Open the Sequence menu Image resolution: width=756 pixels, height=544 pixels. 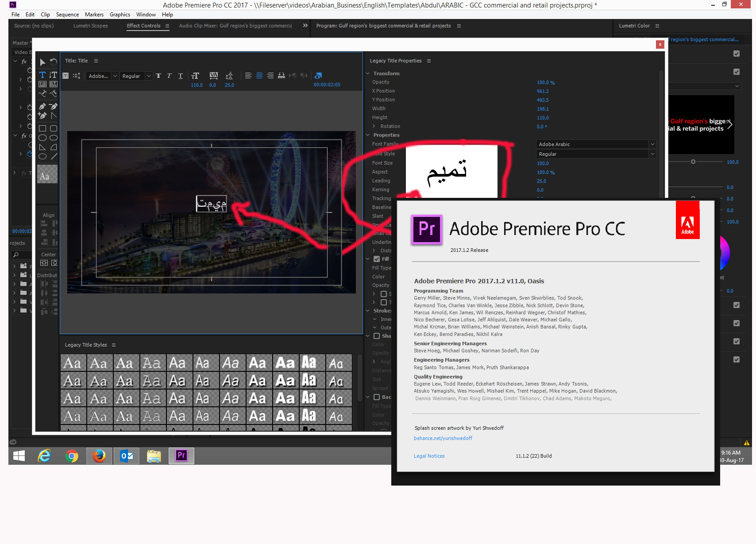tap(67, 15)
